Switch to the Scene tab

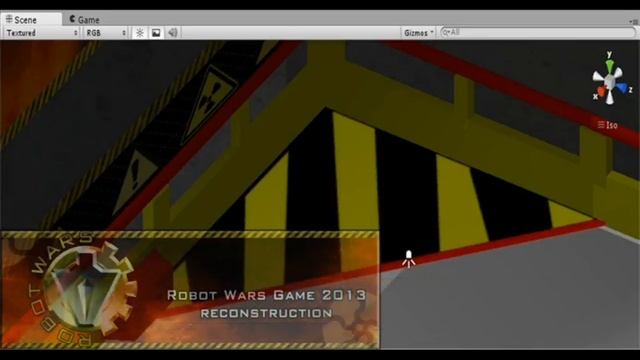(x=31, y=19)
